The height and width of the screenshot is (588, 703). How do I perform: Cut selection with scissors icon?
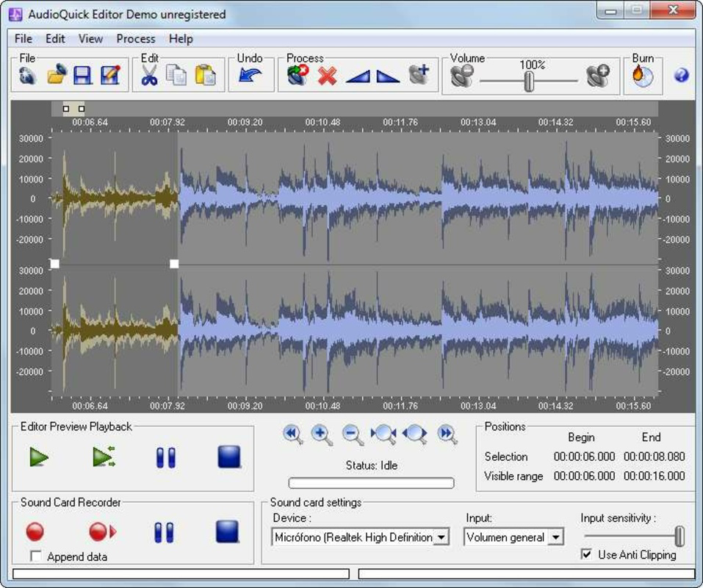coord(149,75)
